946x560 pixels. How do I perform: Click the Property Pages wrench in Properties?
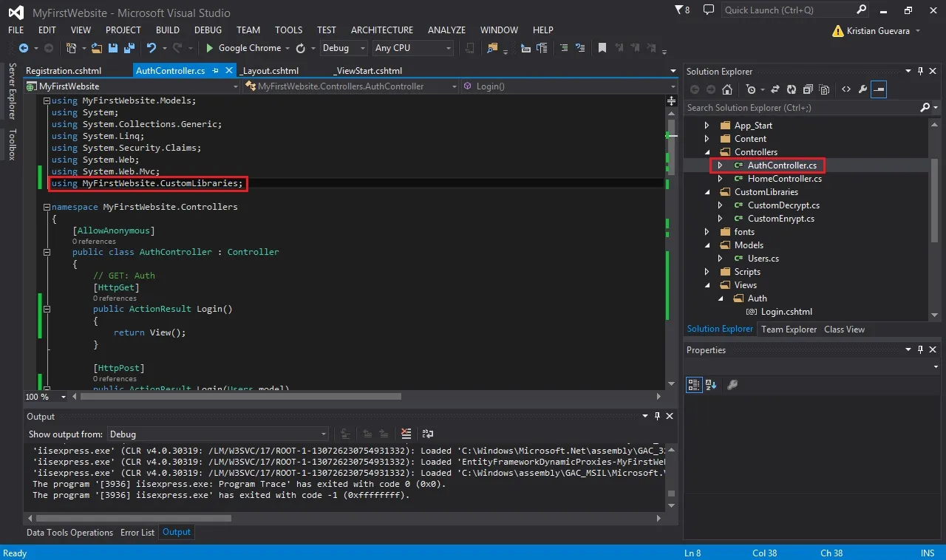point(732,385)
